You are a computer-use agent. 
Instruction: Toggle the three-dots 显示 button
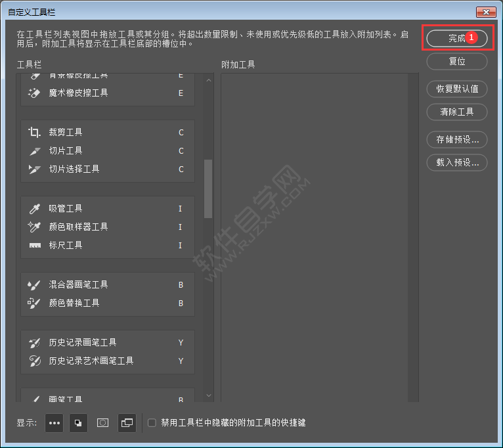[x=55, y=423]
